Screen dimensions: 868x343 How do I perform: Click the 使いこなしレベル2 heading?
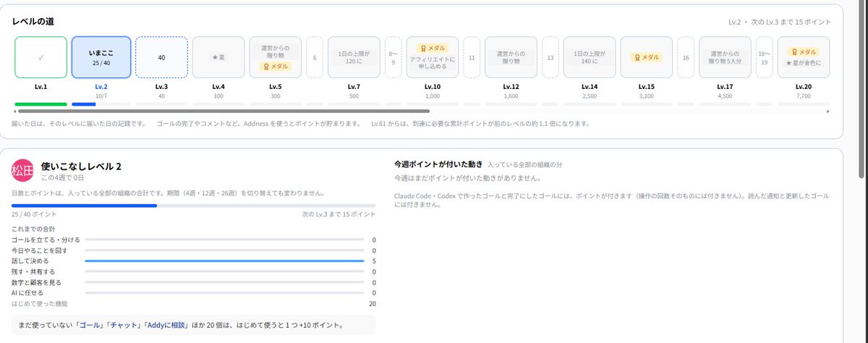[x=81, y=166]
